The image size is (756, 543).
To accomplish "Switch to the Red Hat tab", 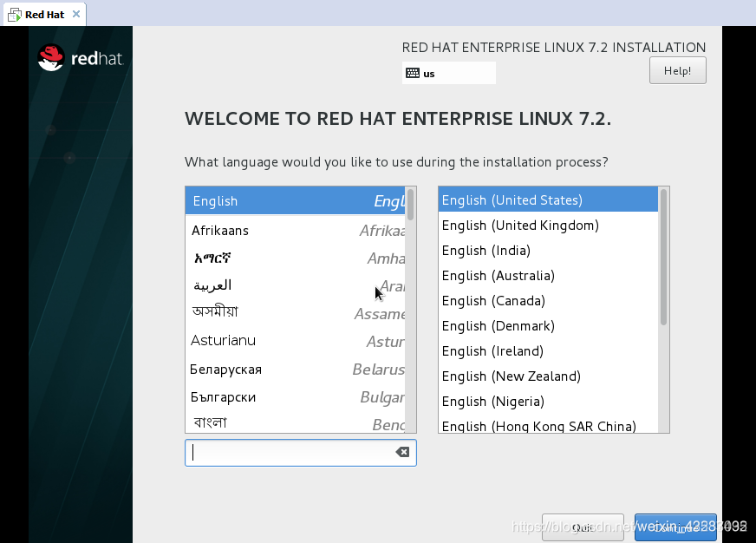I will 44,15.
